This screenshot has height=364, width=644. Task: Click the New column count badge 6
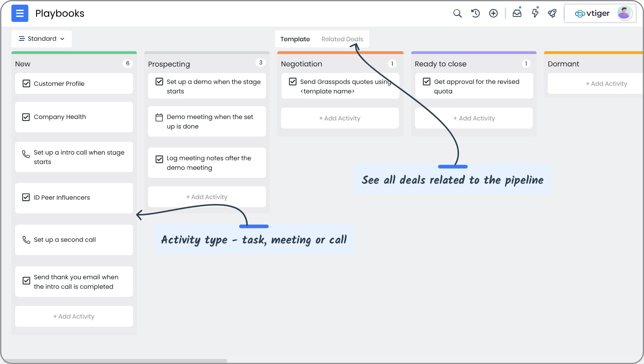pyautogui.click(x=128, y=63)
